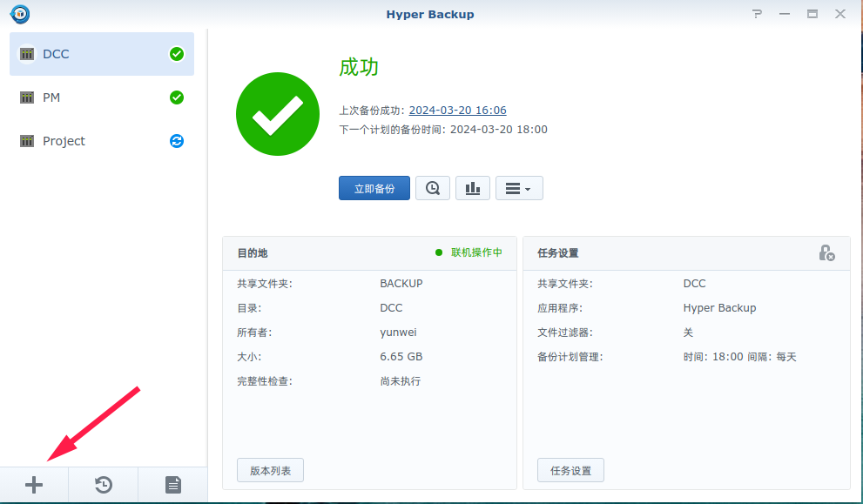
Task: Open the 版本列表 button
Action: coord(270,470)
